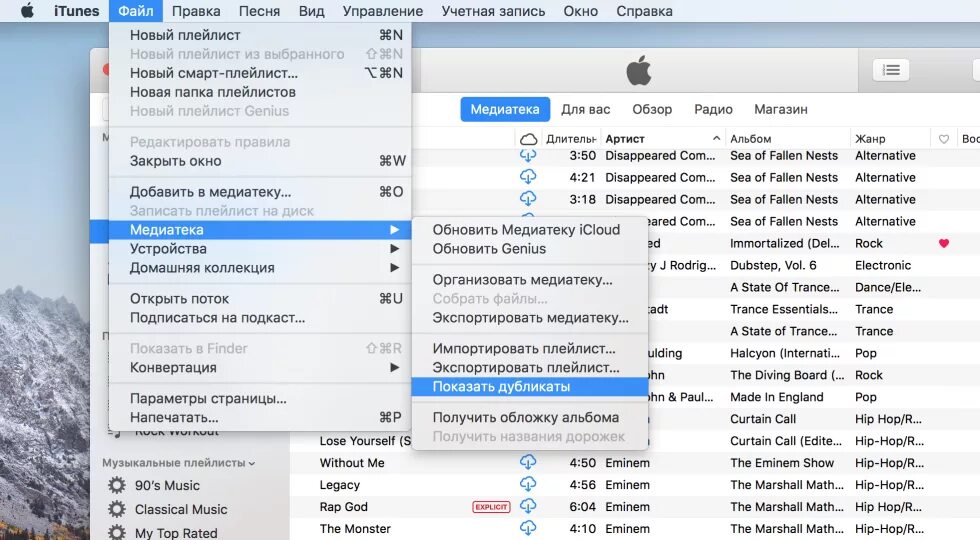
Task: Open the 90's Music smart playlist
Action: click(167, 485)
